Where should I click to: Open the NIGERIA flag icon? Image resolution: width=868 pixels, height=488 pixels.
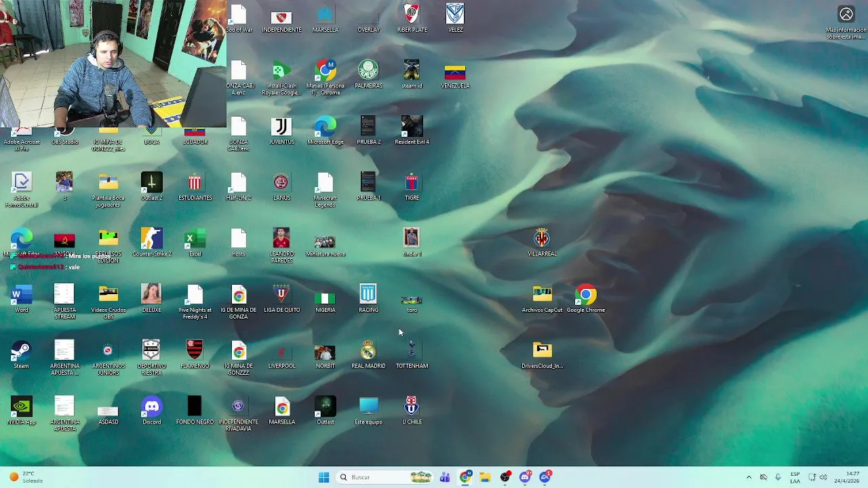pyautogui.click(x=325, y=300)
